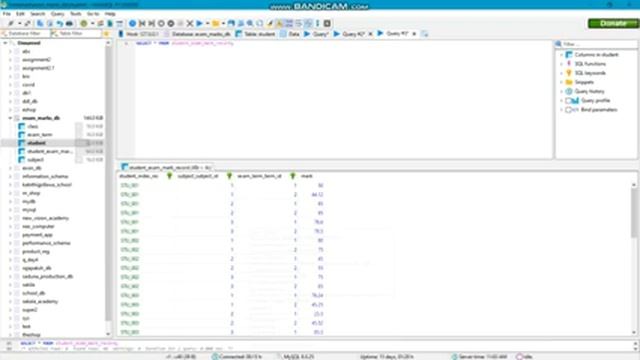Open the Tools menu
The image size is (640, 360).
pyautogui.click(x=76, y=14)
